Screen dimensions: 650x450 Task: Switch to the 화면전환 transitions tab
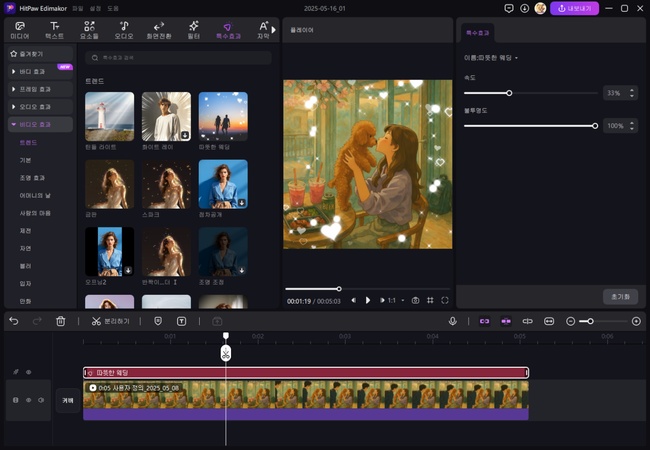tap(159, 30)
